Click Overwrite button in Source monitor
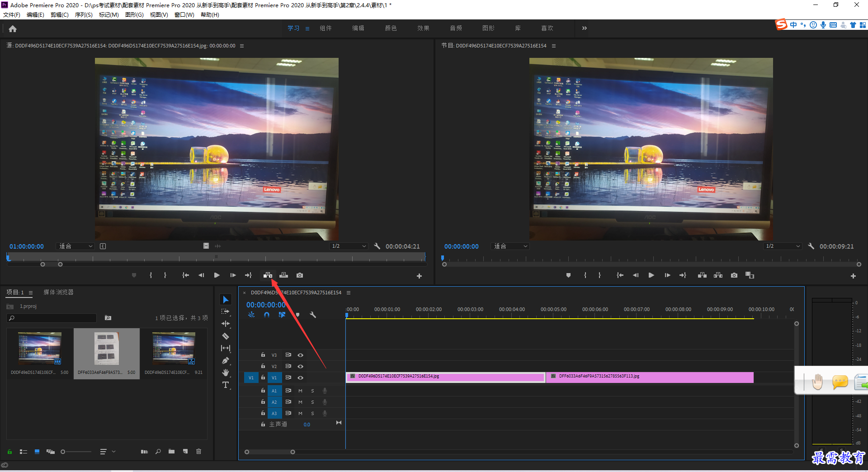The width and height of the screenshot is (868, 472). [283, 275]
